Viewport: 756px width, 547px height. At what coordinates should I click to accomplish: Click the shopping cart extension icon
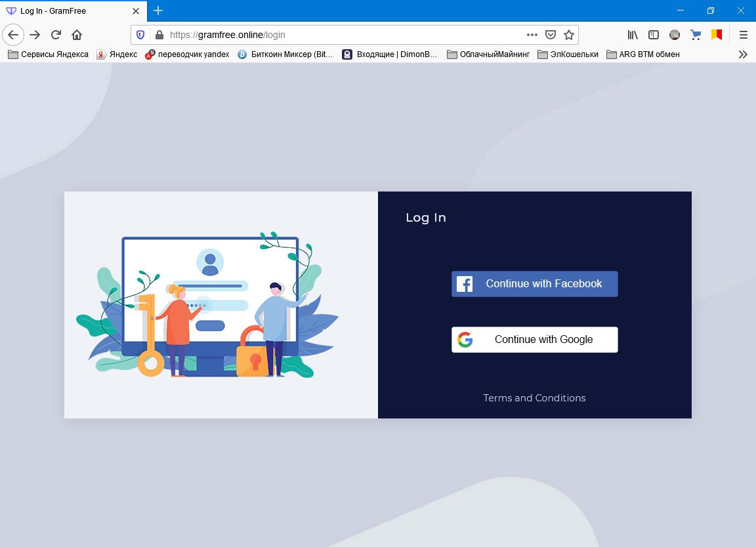pyautogui.click(x=695, y=35)
